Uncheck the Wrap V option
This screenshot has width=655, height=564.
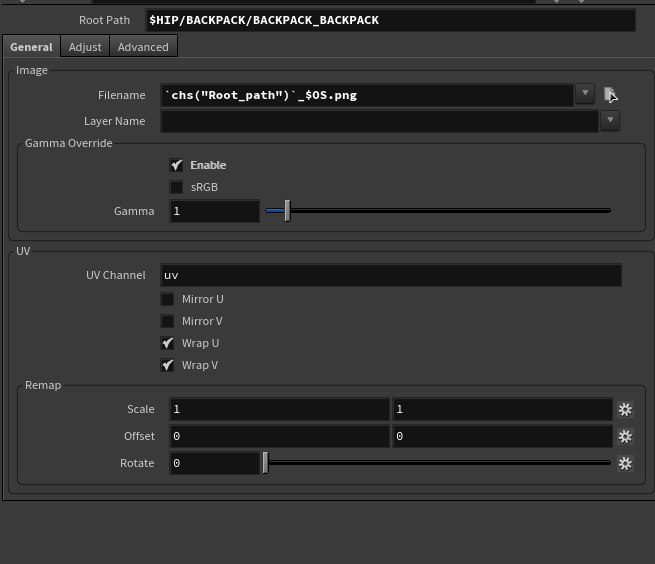click(x=168, y=366)
